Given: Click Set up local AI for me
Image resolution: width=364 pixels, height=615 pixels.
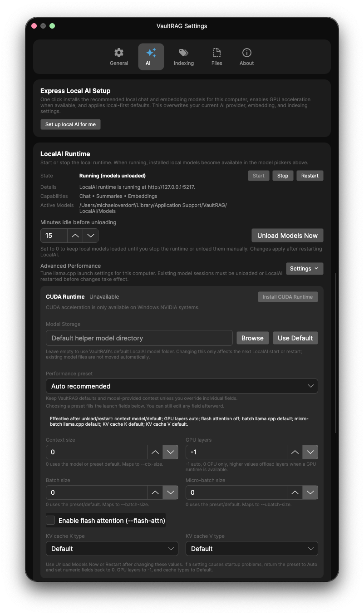Looking at the screenshot, I should point(70,124).
